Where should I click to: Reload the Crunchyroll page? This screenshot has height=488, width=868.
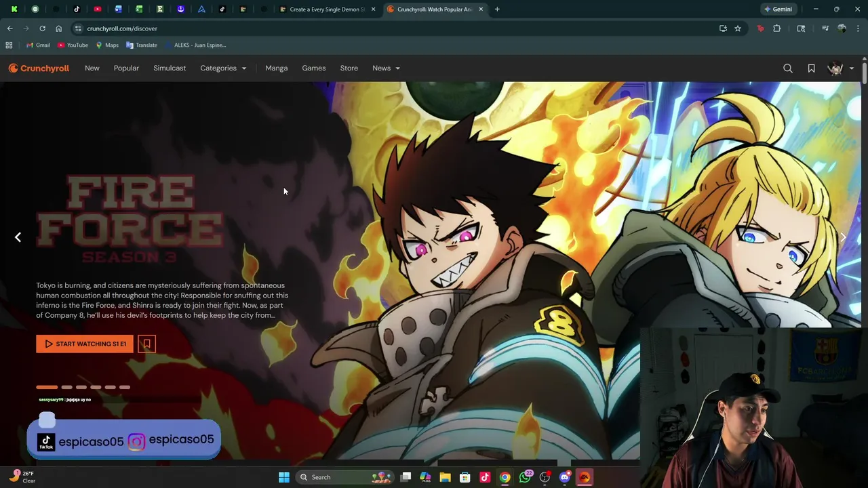42,28
